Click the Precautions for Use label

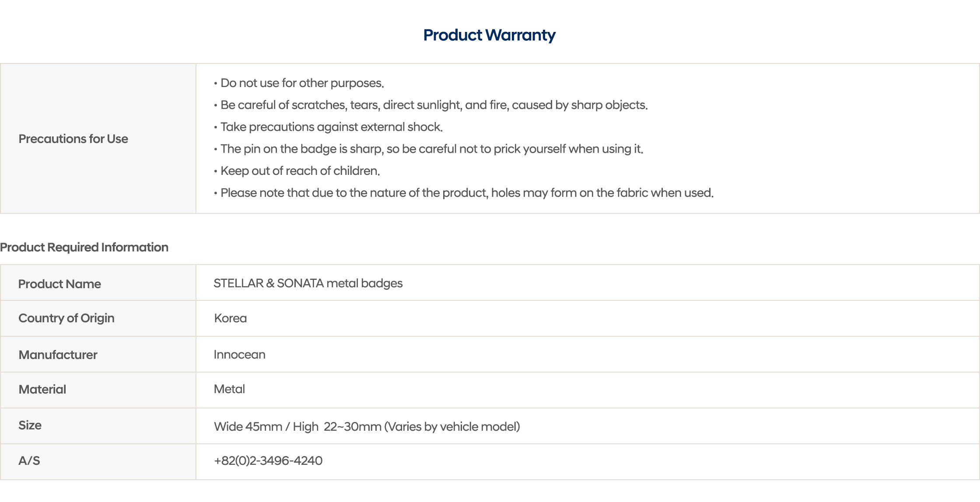coord(73,139)
